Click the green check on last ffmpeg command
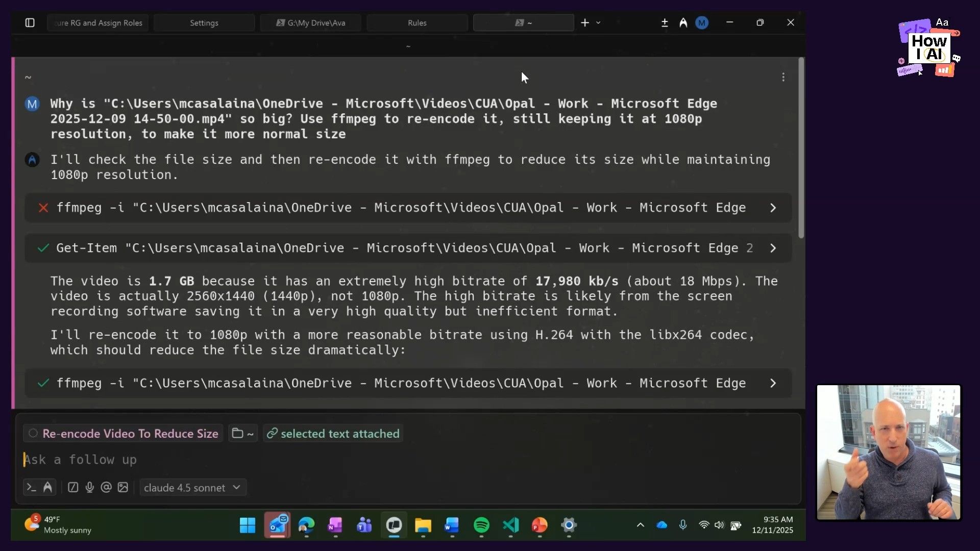The width and height of the screenshot is (980, 551). (x=43, y=383)
